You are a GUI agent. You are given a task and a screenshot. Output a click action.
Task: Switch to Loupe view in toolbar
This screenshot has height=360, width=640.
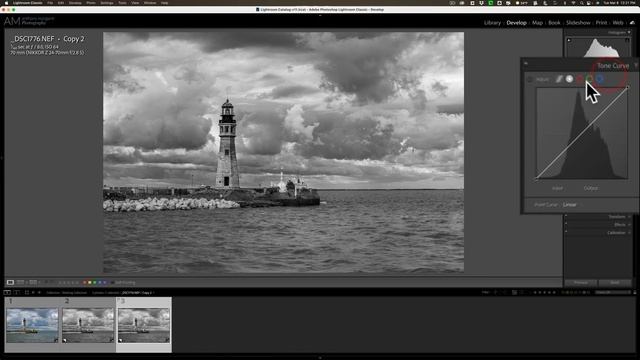pos(10,282)
